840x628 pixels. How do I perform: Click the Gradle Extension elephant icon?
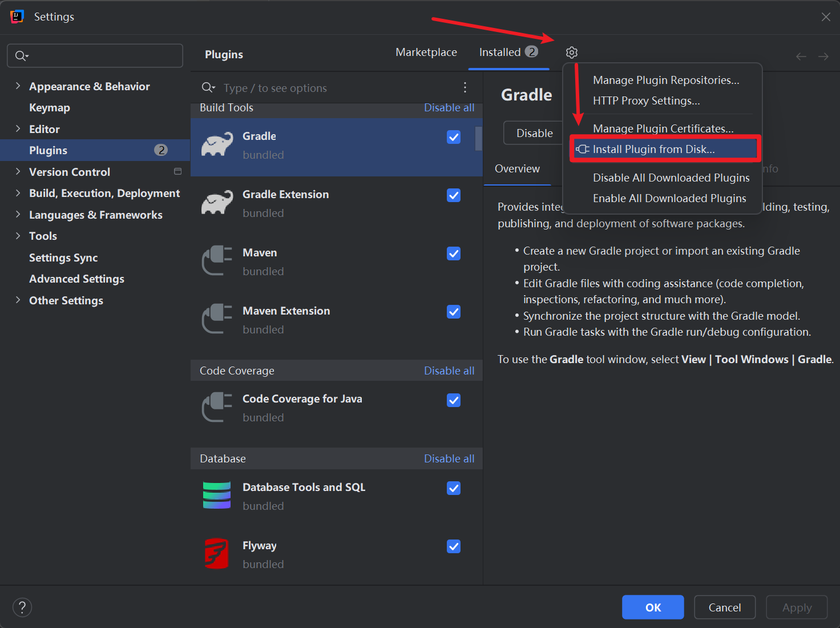coord(217,203)
